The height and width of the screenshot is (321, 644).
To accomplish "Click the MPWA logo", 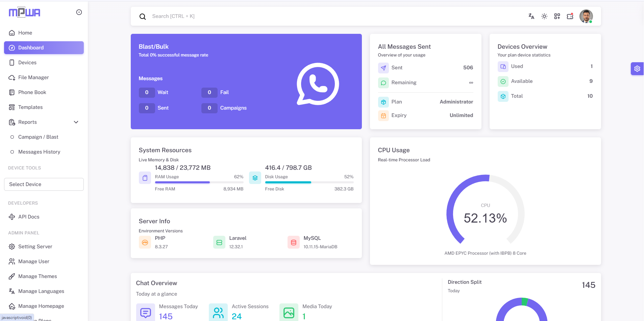I will click(24, 13).
